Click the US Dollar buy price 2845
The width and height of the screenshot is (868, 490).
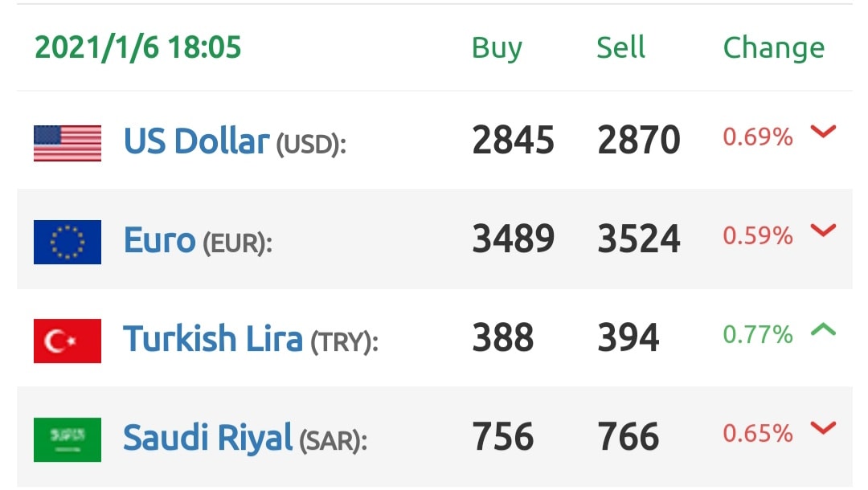[513, 140]
